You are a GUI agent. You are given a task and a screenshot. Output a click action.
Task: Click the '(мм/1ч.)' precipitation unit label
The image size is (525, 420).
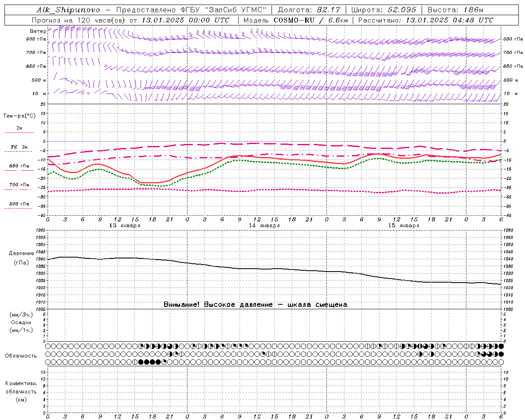point(21,330)
